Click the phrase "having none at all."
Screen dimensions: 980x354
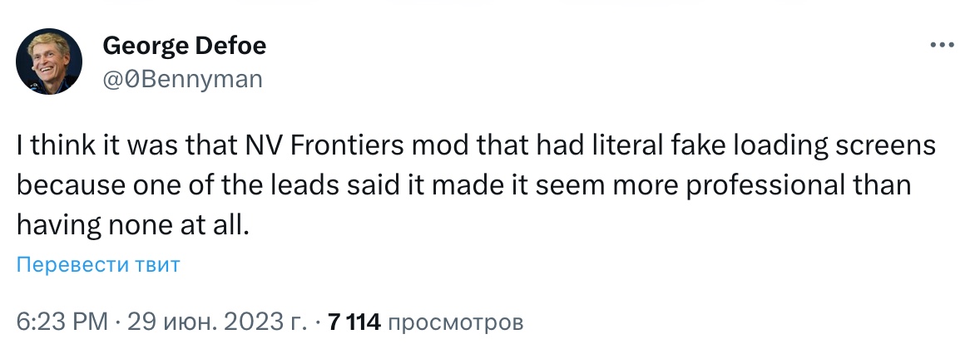(x=132, y=223)
